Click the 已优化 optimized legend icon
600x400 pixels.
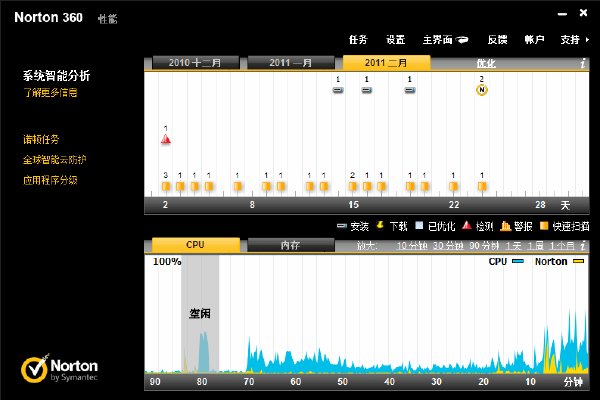pyautogui.click(x=419, y=226)
